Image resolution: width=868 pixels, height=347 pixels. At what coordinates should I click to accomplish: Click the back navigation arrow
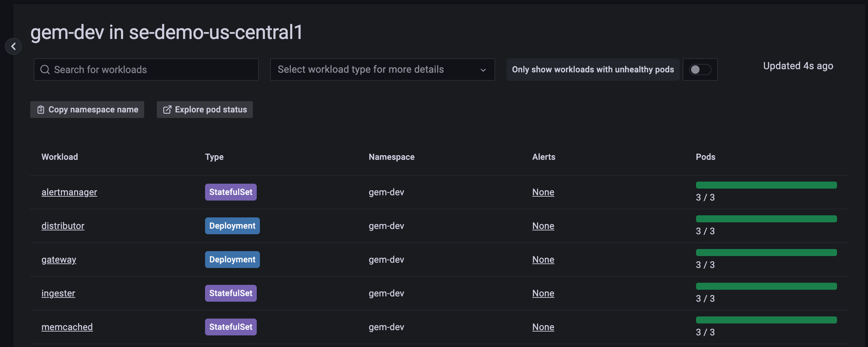point(14,46)
